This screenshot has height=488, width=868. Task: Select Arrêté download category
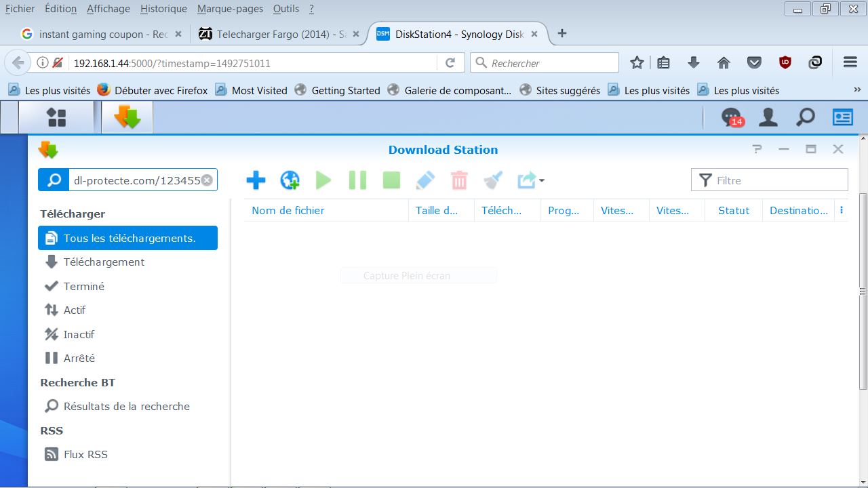tap(79, 358)
